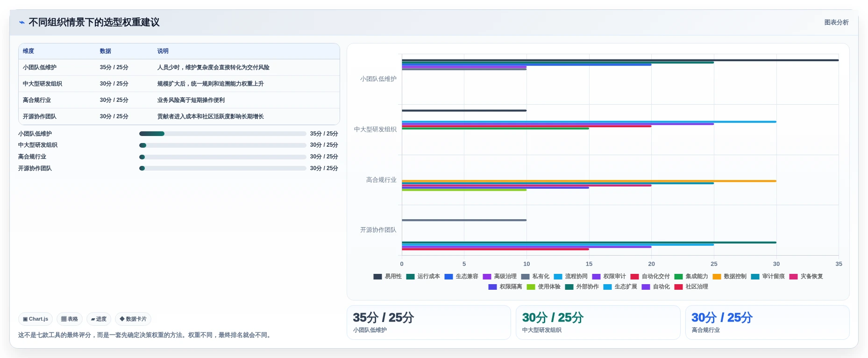Click the 中大型研发组织 progress bar
This screenshot has width=868, height=358.
click(x=222, y=145)
